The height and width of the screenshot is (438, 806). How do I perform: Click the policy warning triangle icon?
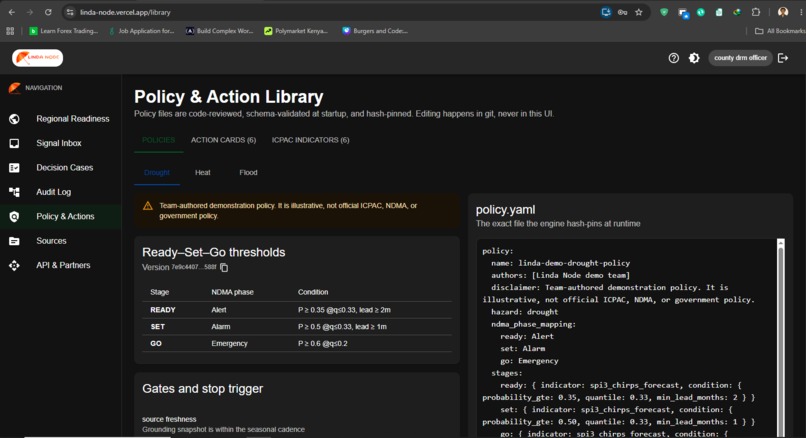click(148, 206)
